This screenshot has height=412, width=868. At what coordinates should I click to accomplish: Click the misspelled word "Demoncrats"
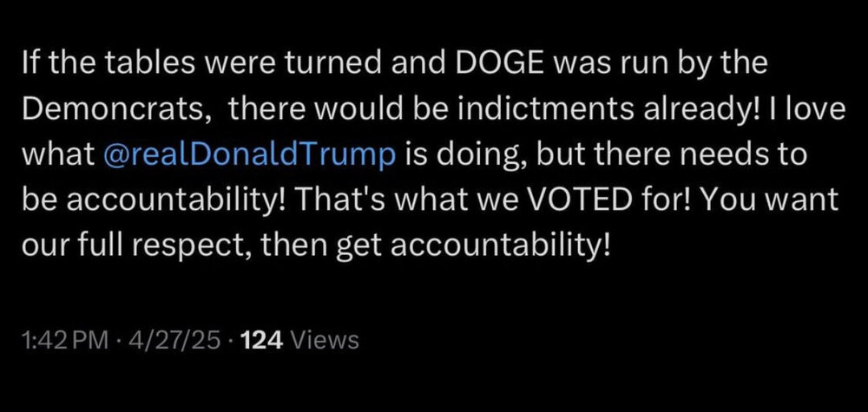116,111
